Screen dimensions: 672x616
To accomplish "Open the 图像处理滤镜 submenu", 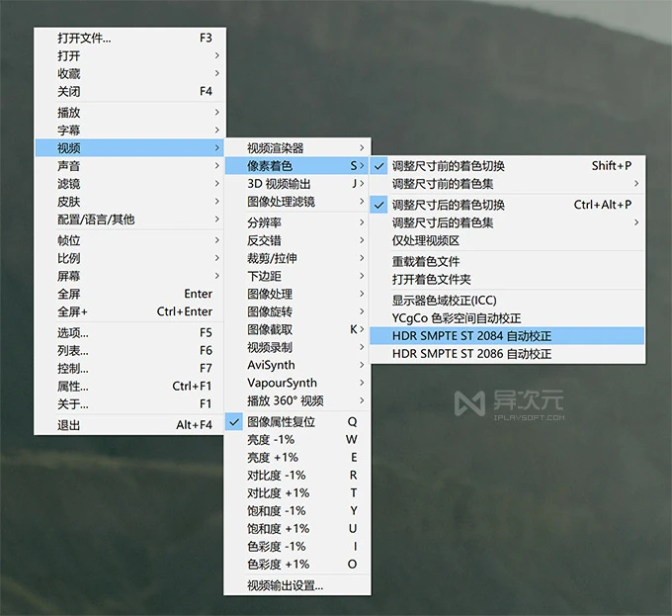I will (297, 202).
